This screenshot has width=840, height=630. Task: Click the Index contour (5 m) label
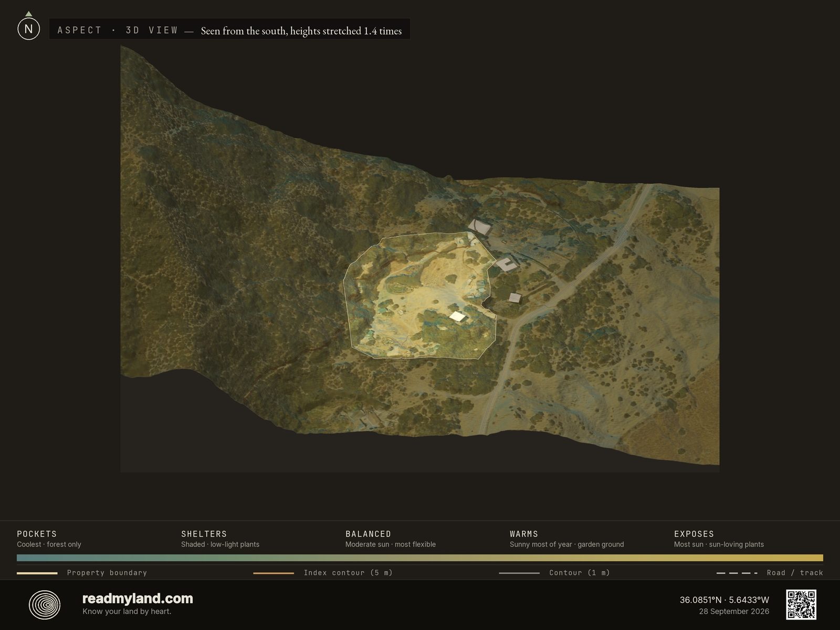click(348, 573)
